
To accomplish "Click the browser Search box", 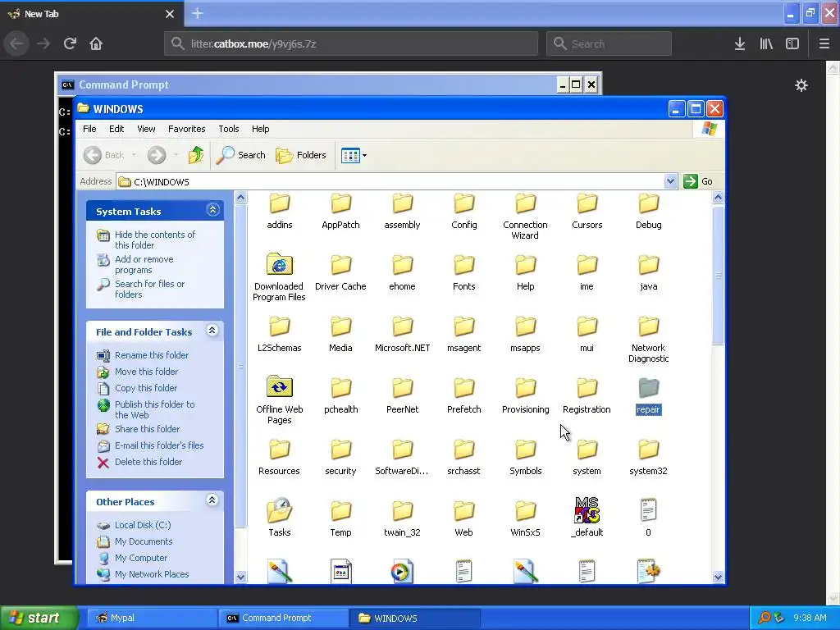I will coord(609,44).
